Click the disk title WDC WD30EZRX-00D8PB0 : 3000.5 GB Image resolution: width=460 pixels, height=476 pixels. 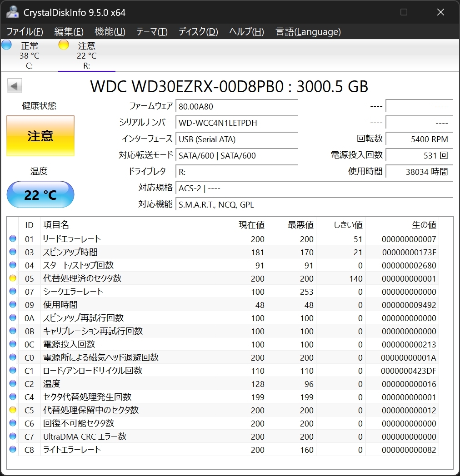[229, 86]
